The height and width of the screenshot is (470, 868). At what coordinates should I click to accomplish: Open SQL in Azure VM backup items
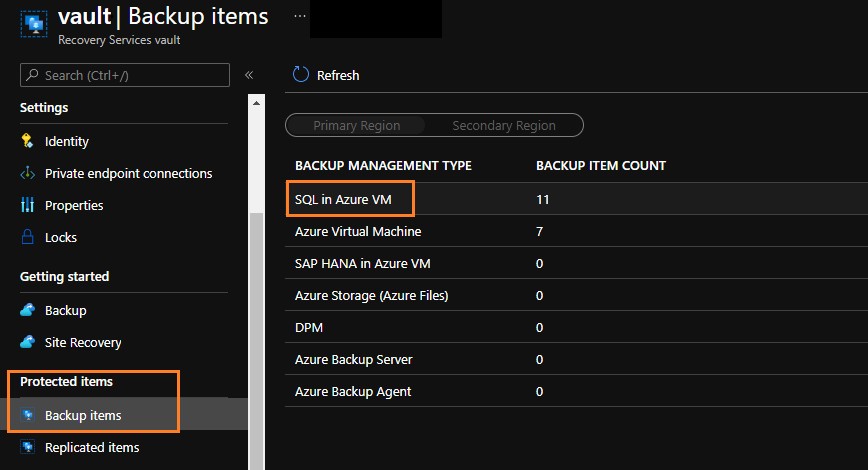343,199
